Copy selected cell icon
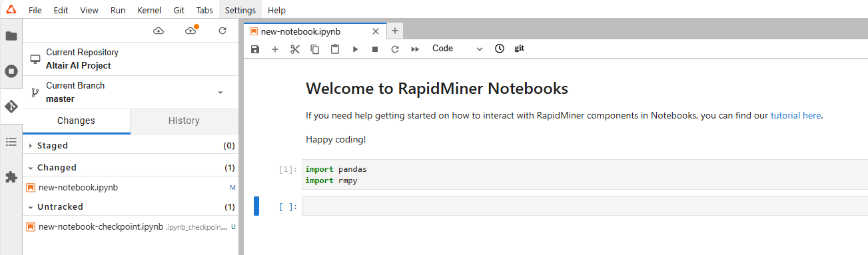868x255 pixels. click(315, 49)
